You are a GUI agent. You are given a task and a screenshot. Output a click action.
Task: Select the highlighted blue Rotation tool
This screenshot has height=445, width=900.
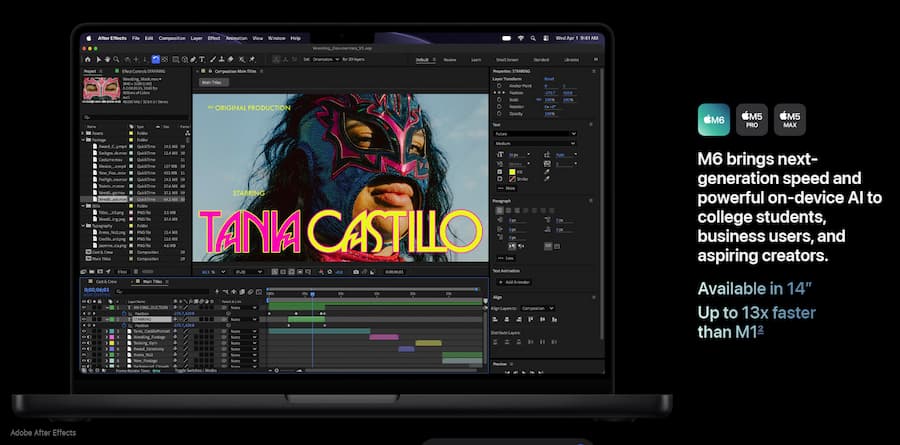(156, 59)
